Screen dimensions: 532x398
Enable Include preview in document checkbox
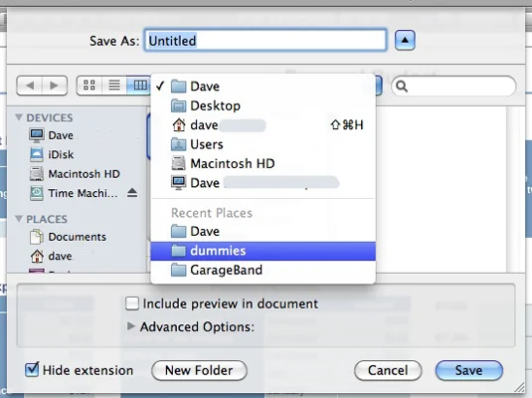(131, 303)
